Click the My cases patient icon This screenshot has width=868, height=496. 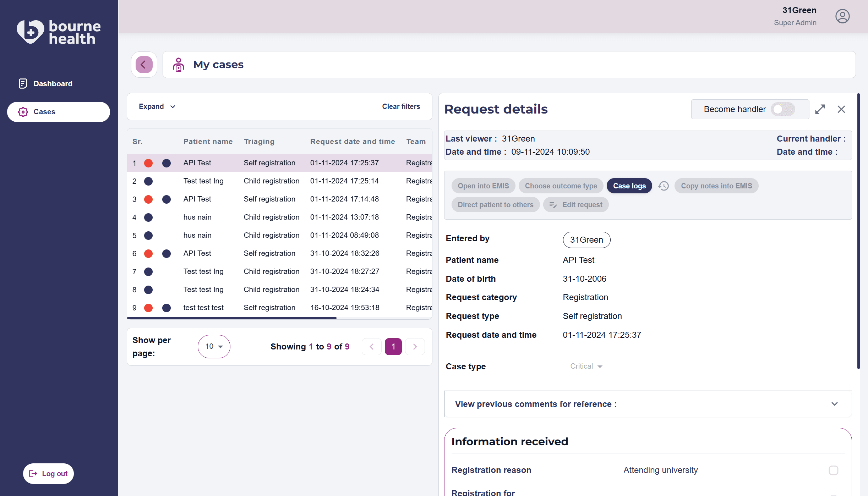[x=179, y=65]
